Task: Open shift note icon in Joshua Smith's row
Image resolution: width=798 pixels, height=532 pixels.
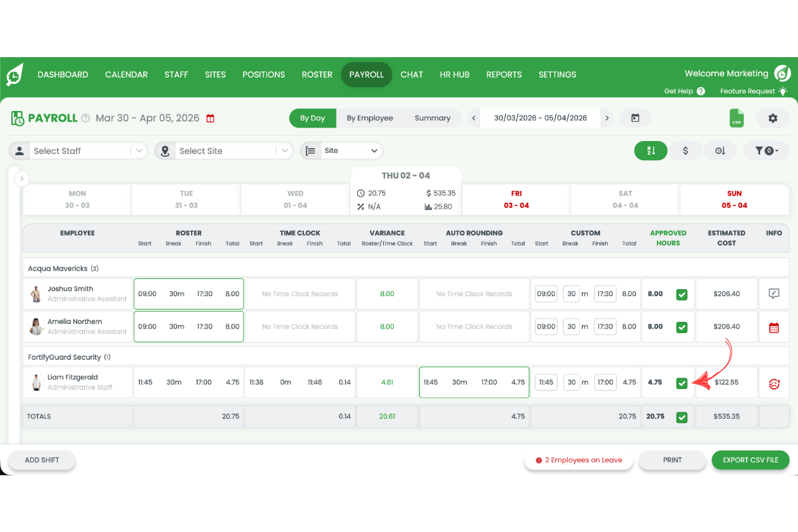Action: [x=774, y=293]
